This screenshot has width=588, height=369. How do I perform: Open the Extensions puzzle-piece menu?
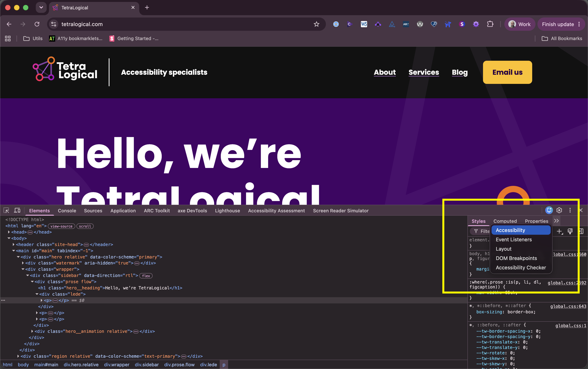click(490, 24)
